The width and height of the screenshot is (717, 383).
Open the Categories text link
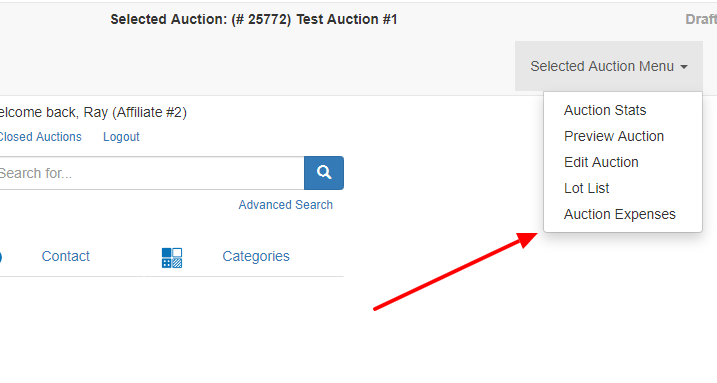click(x=256, y=256)
